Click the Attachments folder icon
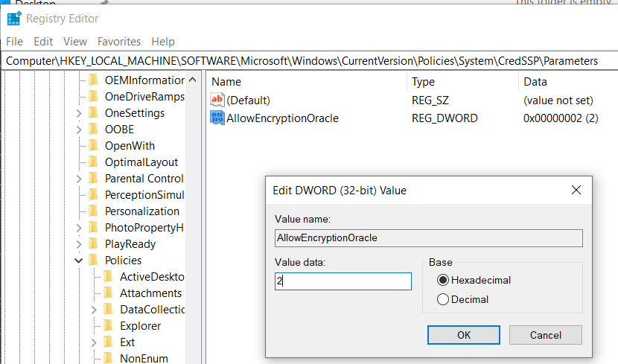This screenshot has height=364, width=618. point(109,293)
